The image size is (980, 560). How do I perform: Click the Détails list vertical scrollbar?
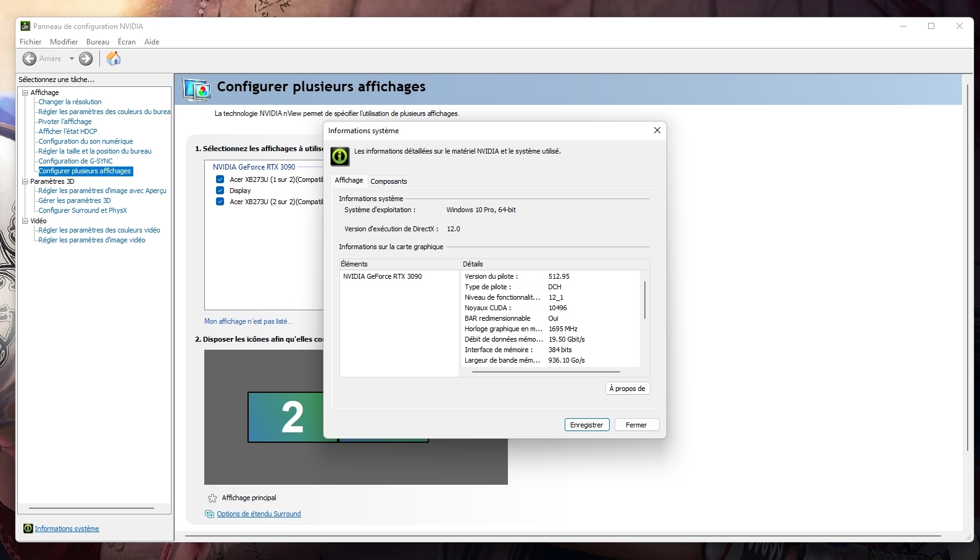pyautogui.click(x=645, y=300)
